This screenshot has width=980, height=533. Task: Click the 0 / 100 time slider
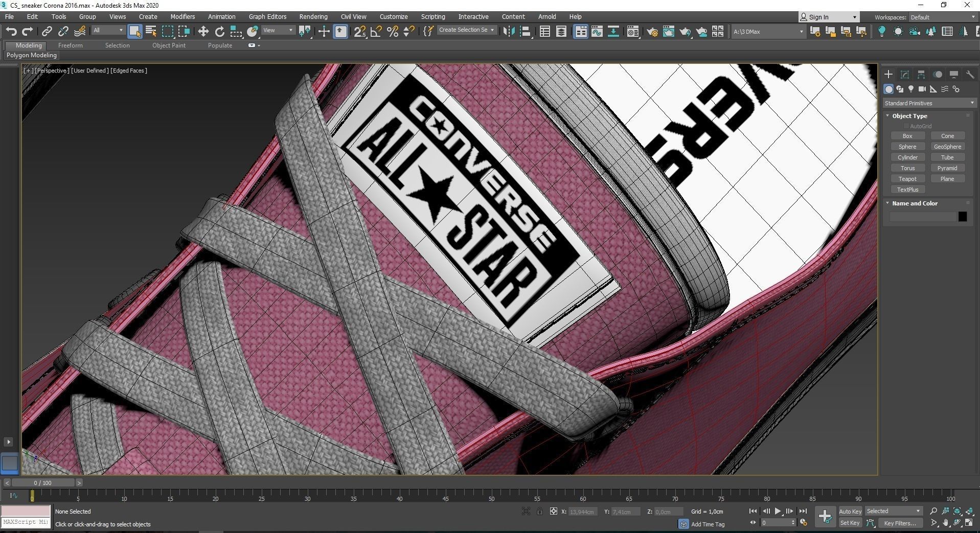pyautogui.click(x=43, y=482)
